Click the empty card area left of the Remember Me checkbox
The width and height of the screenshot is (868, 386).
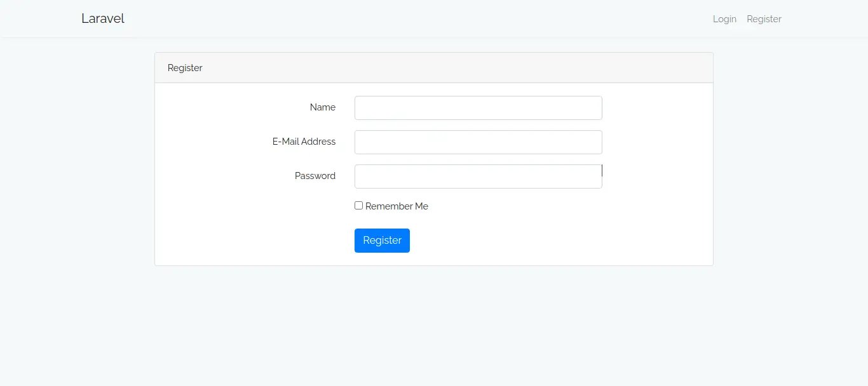click(254, 206)
